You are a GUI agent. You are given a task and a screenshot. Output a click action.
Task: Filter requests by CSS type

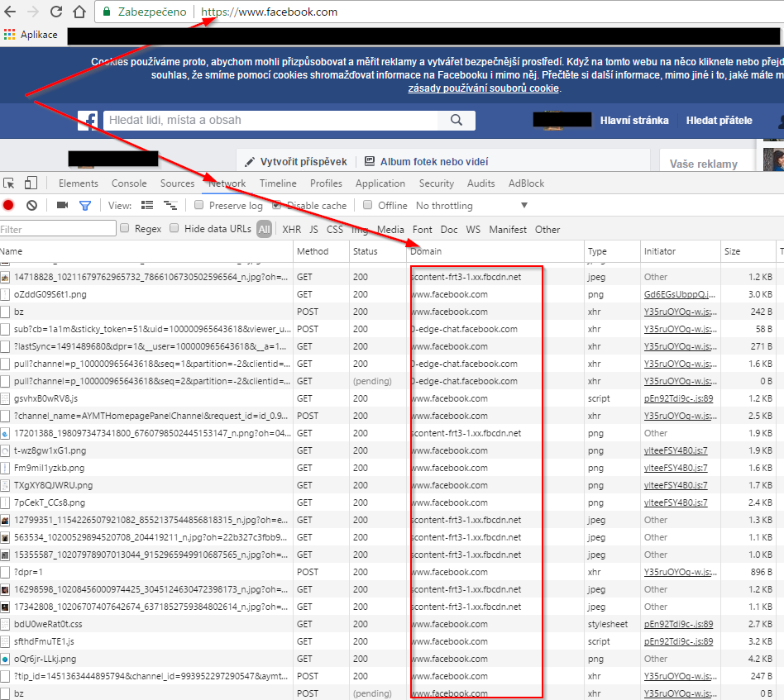click(335, 229)
